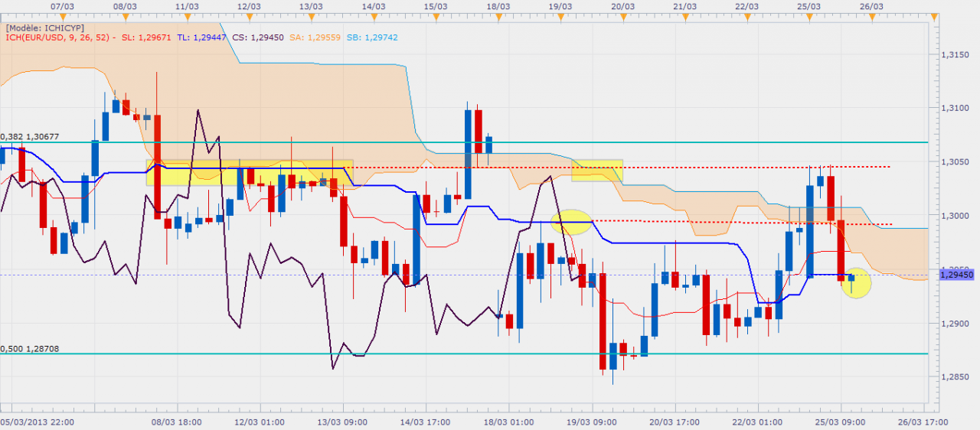Click the '25/03 09:00' time axis label
The height and width of the screenshot is (430, 980).
(840, 422)
